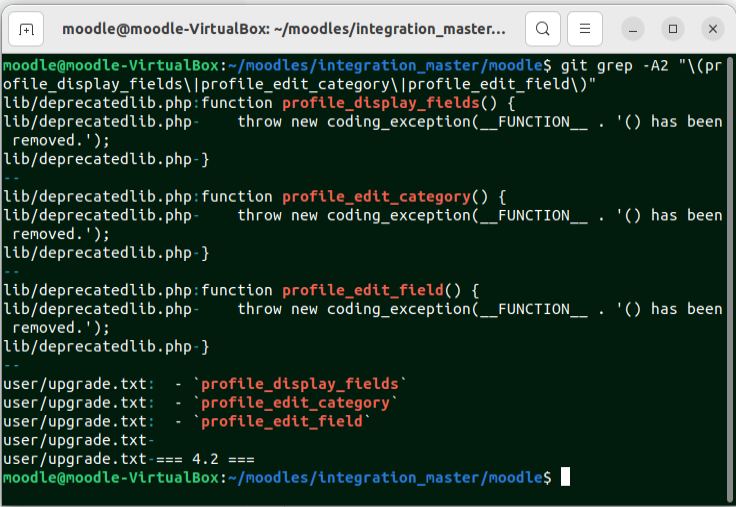This screenshot has width=736, height=507.
Task: Click 'profile_edit_category' in function definition line
Action: (x=376, y=197)
